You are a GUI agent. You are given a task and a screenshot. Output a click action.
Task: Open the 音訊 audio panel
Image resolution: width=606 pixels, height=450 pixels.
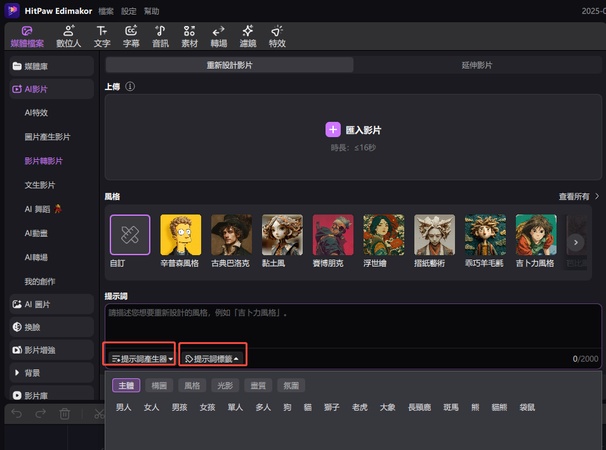point(160,37)
